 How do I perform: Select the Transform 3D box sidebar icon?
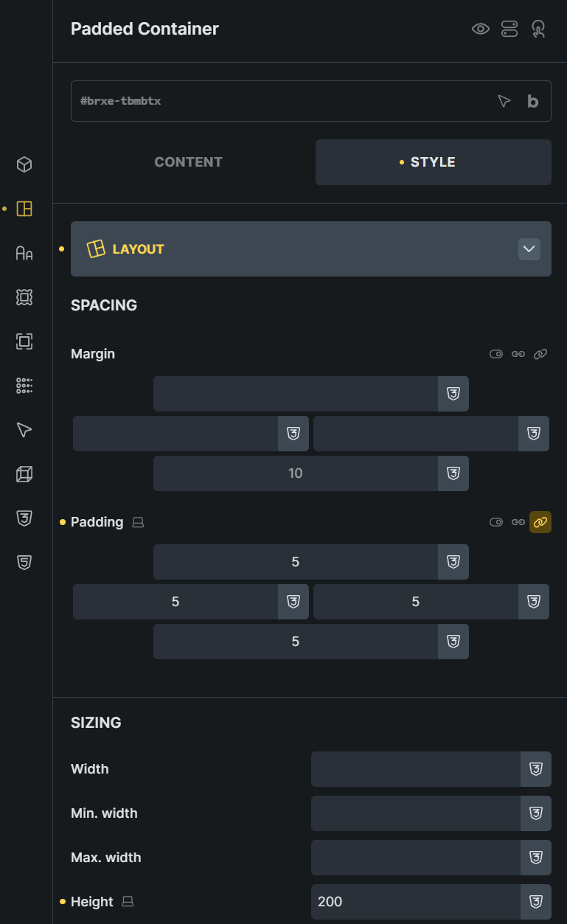[x=24, y=474]
